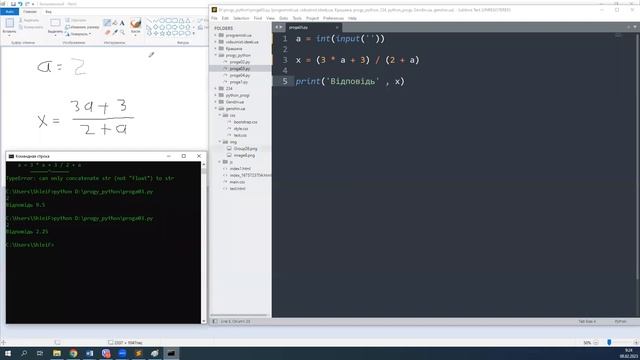Open the Brushes tool in Paint

[136, 24]
